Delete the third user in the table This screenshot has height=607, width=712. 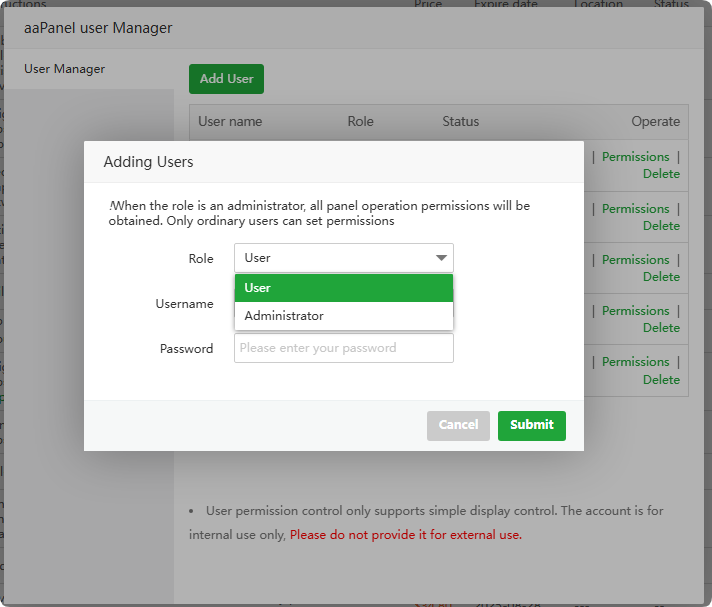coord(661,277)
